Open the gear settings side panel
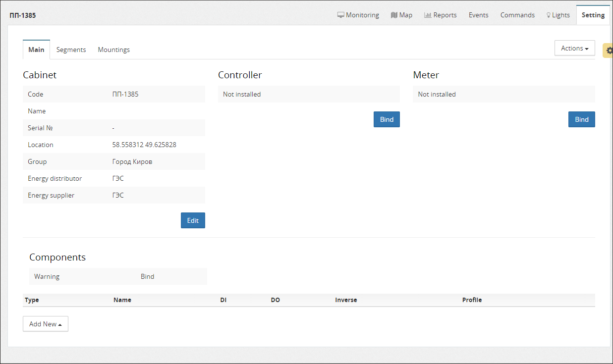This screenshot has height=364, width=613. point(609,51)
